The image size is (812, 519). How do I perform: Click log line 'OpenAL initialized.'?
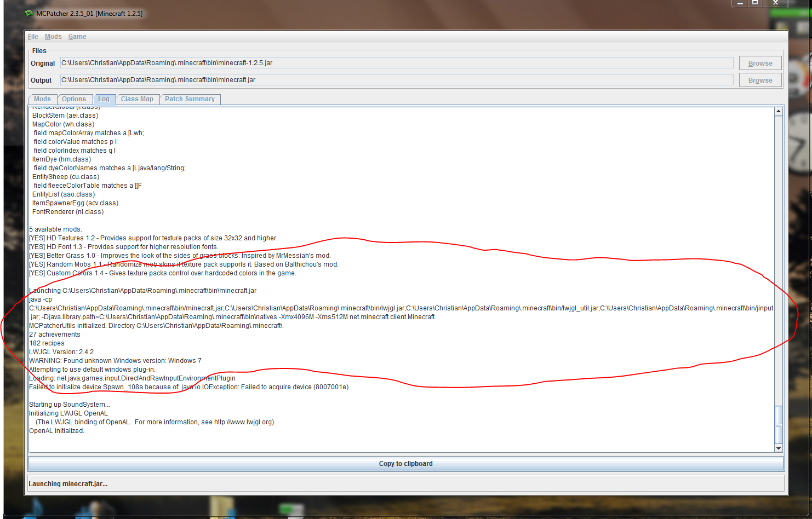coord(57,431)
